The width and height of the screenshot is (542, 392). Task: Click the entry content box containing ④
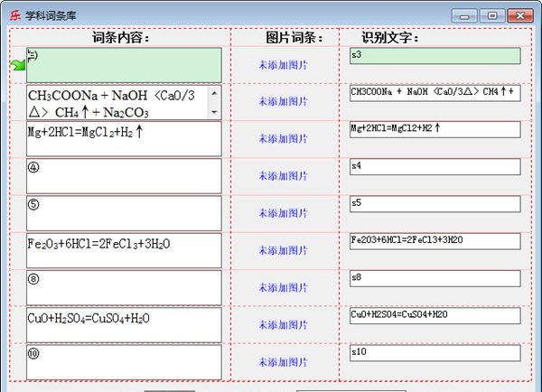click(124, 176)
